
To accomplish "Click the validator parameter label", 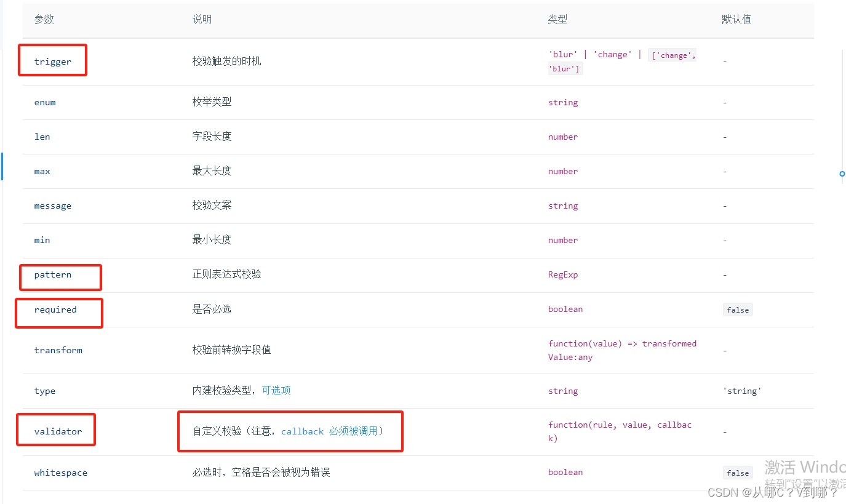I will (x=55, y=431).
